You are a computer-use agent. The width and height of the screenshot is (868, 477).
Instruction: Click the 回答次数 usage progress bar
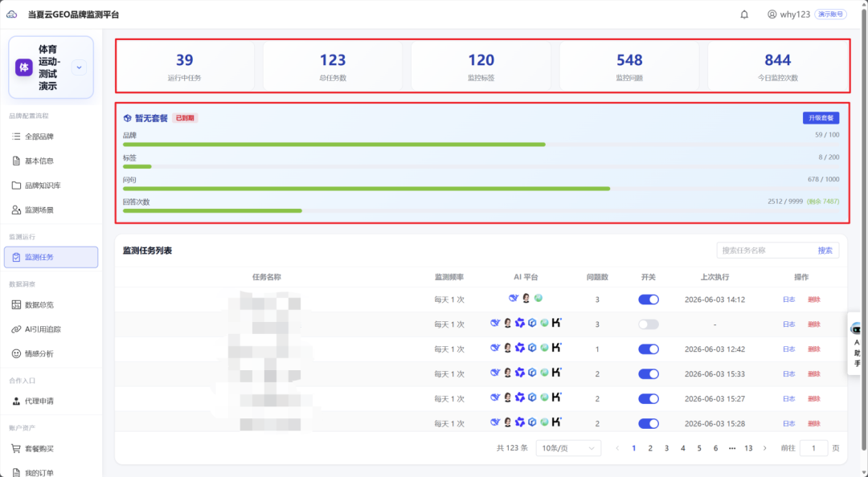point(481,211)
